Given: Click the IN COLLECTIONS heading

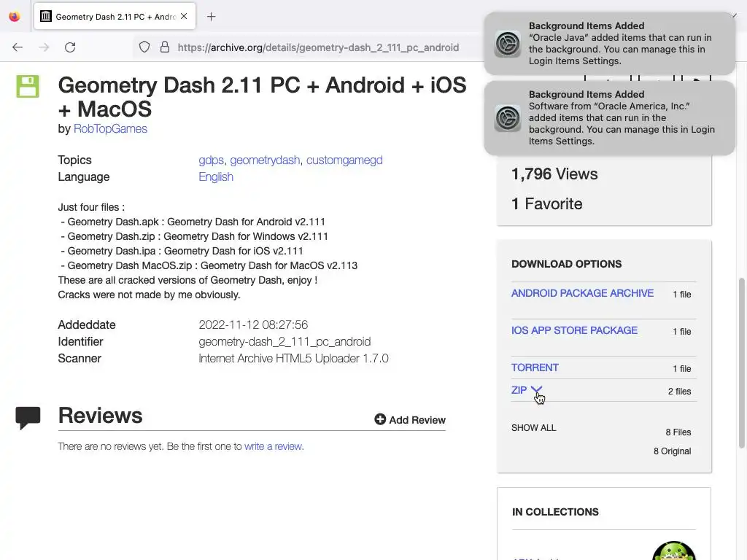Looking at the screenshot, I should point(555,512).
